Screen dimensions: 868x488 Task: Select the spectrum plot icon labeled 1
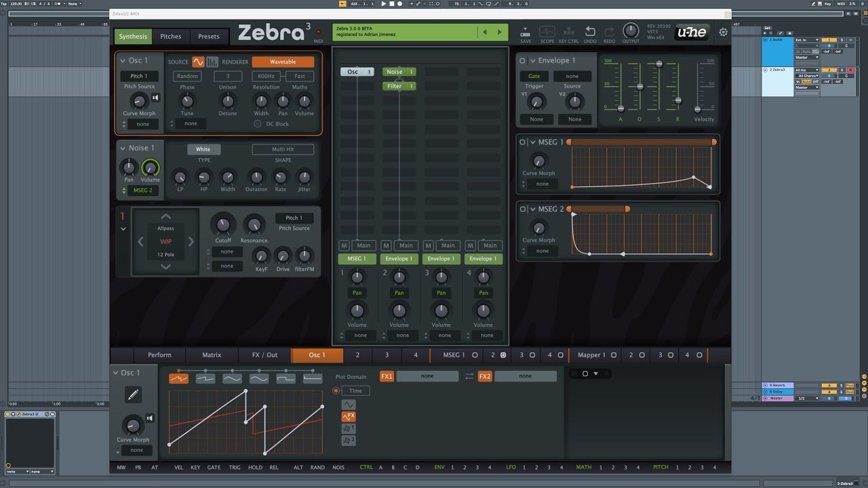[x=349, y=428]
